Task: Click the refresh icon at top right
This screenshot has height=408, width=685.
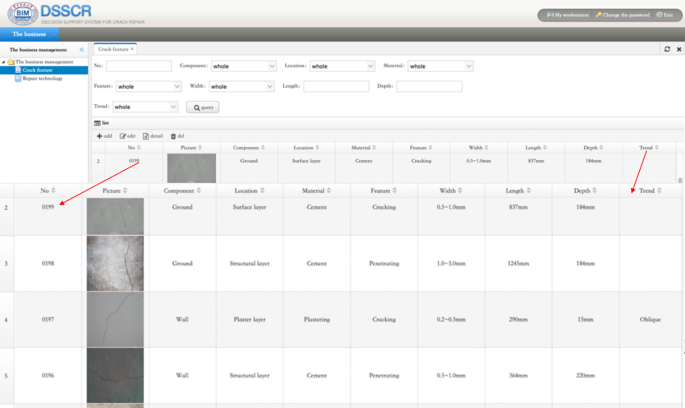Action: (x=667, y=49)
